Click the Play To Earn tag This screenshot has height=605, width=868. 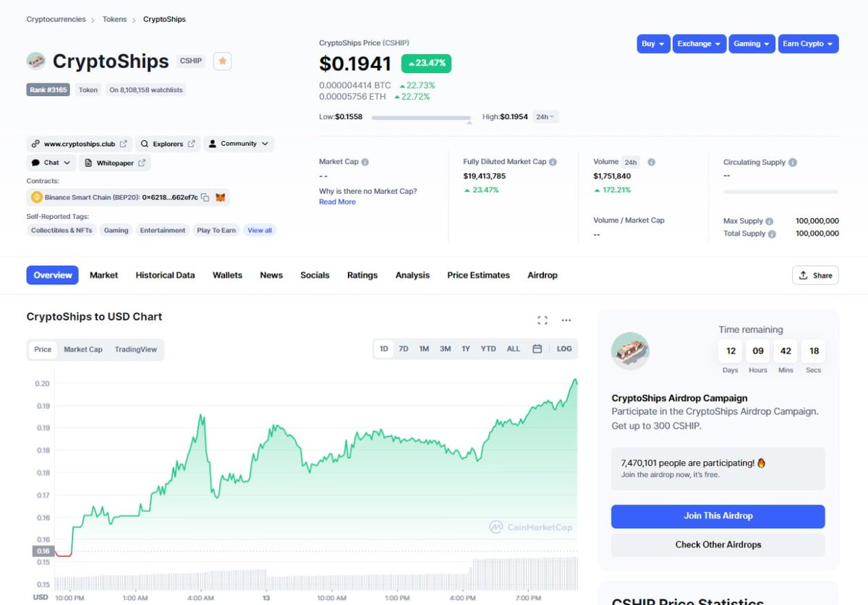click(x=216, y=231)
